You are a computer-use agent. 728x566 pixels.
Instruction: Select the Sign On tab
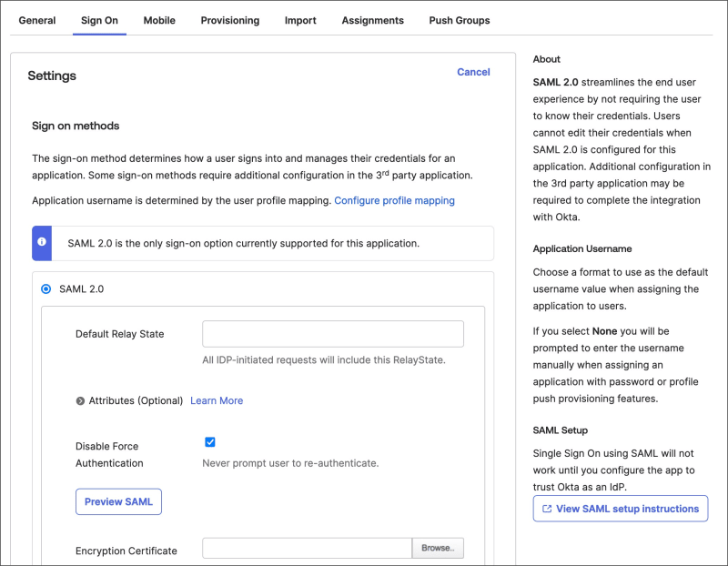pos(99,20)
